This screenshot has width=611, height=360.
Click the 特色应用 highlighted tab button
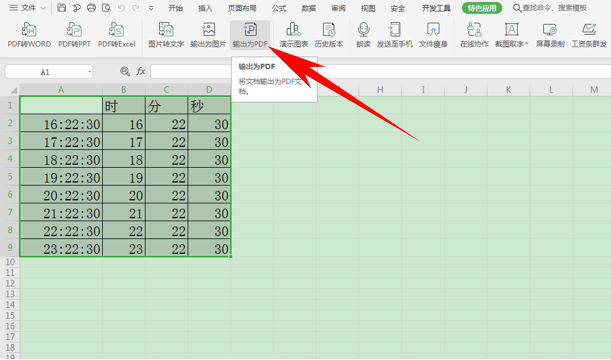pos(482,8)
